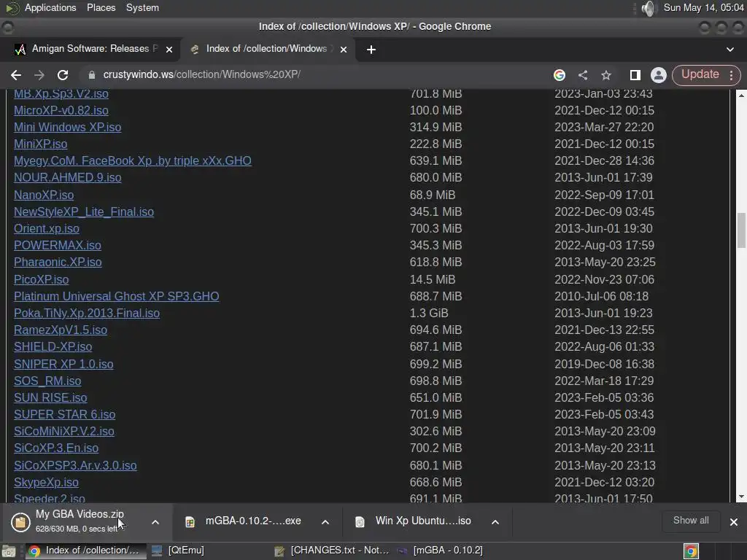Open a new tab

click(x=371, y=50)
